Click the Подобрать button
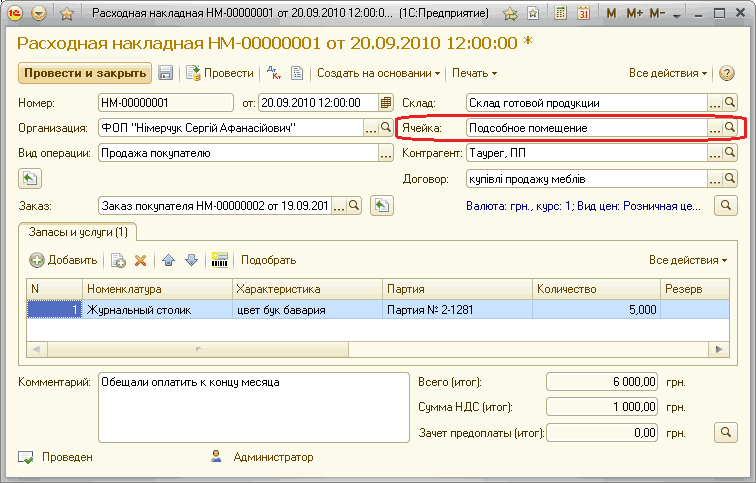Image resolution: width=756 pixels, height=483 pixels. pos(268,260)
